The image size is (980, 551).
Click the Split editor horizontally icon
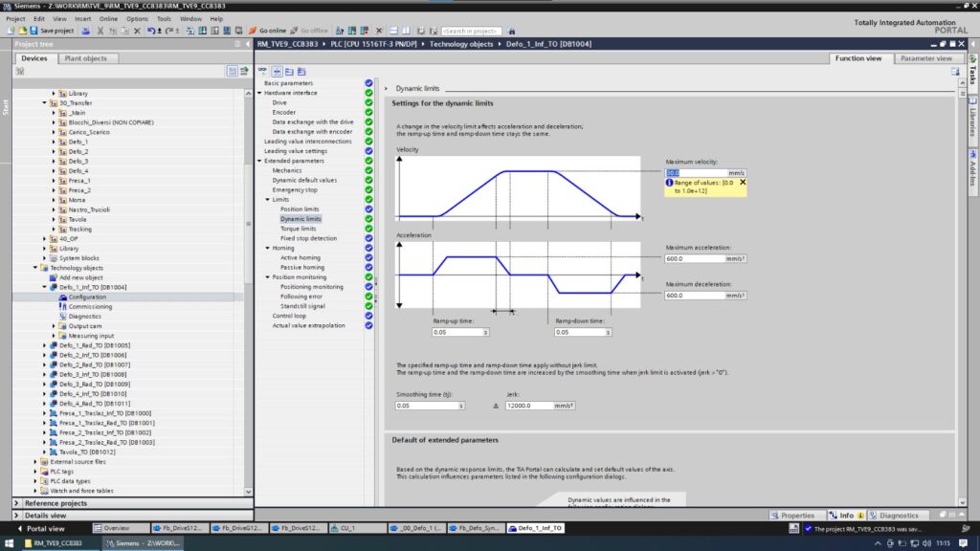click(x=393, y=31)
